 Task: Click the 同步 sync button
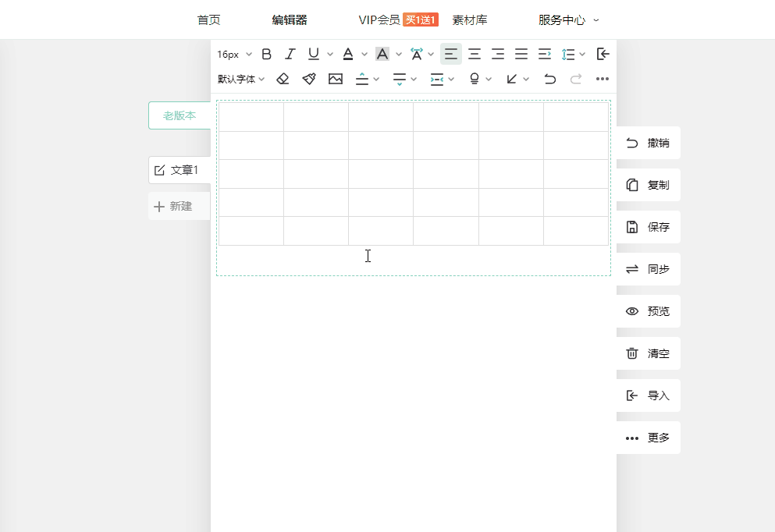point(649,269)
